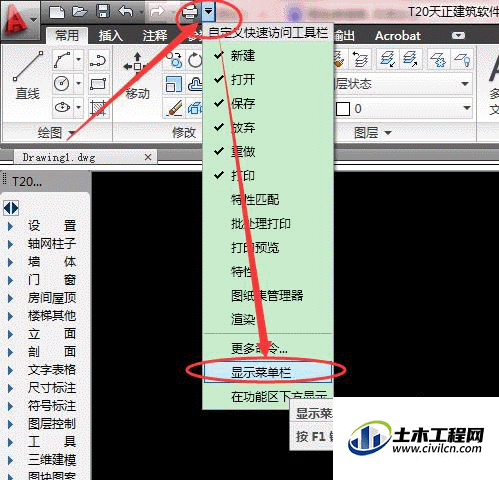This screenshot has width=499, height=480.
Task: Click the Layer off lightbulb icon
Action: tap(462, 59)
